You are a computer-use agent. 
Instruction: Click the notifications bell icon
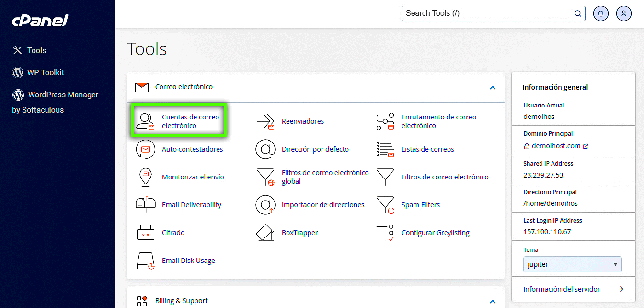pyautogui.click(x=600, y=13)
